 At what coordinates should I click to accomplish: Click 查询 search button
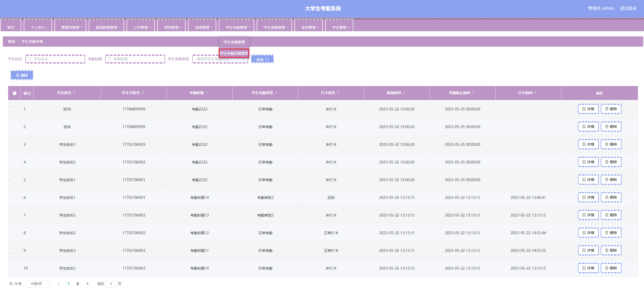coord(262,59)
